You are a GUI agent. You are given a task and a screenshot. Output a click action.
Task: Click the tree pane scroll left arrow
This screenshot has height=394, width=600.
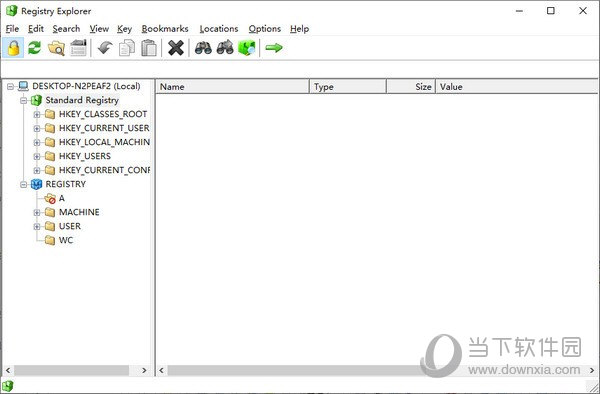coord(8,370)
